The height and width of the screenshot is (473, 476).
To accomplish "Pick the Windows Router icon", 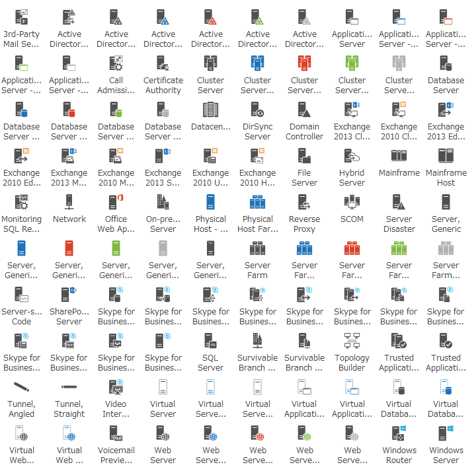I will [399, 434].
